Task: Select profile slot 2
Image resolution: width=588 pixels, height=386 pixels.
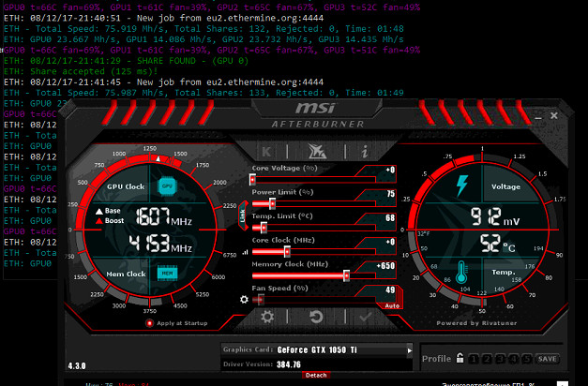Action: (x=487, y=359)
